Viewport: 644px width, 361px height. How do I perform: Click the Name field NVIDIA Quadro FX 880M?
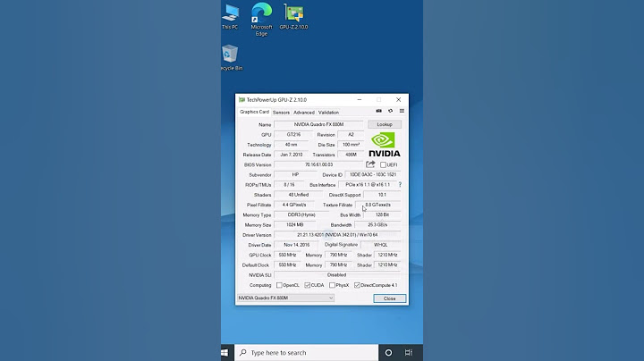click(x=318, y=124)
